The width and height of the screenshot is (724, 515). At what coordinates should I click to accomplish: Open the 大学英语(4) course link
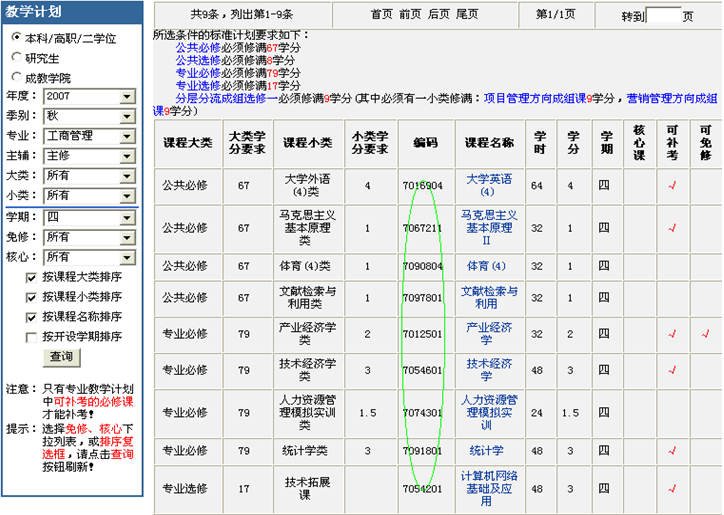pyautogui.click(x=488, y=185)
